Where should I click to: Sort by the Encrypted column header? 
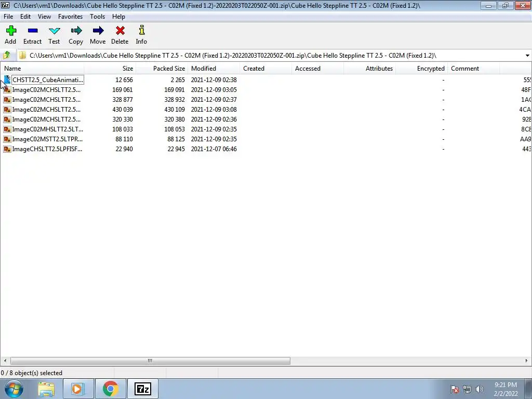(421, 68)
